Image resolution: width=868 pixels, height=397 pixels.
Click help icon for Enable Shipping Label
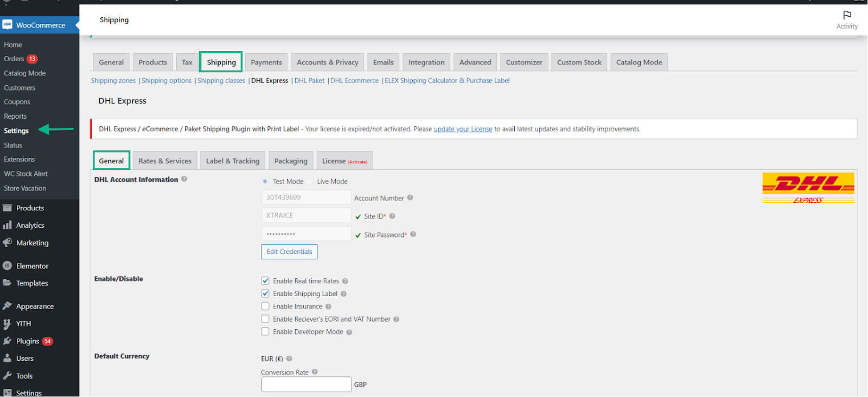pyautogui.click(x=343, y=294)
